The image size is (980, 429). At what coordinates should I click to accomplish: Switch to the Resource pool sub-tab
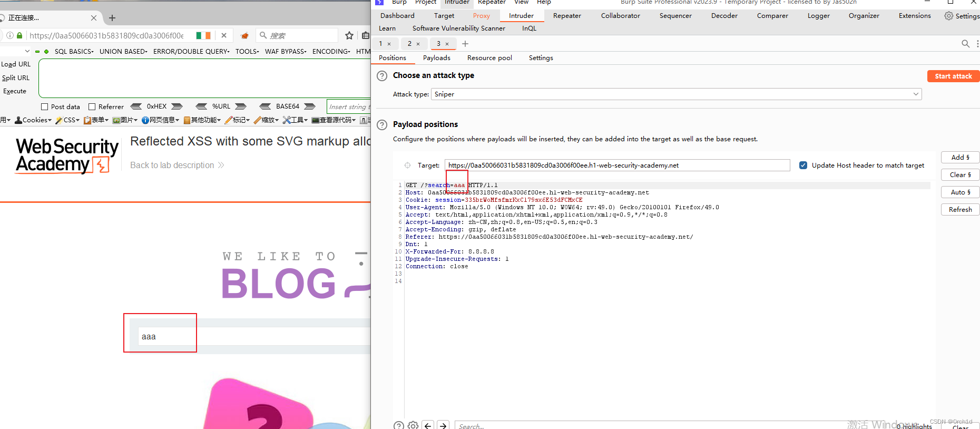[x=489, y=58]
